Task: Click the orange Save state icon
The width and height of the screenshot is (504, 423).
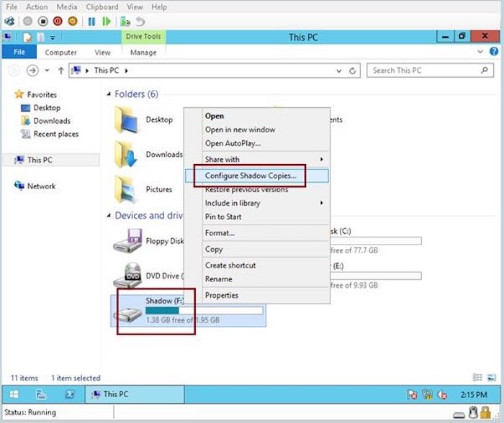Action: coord(72,22)
